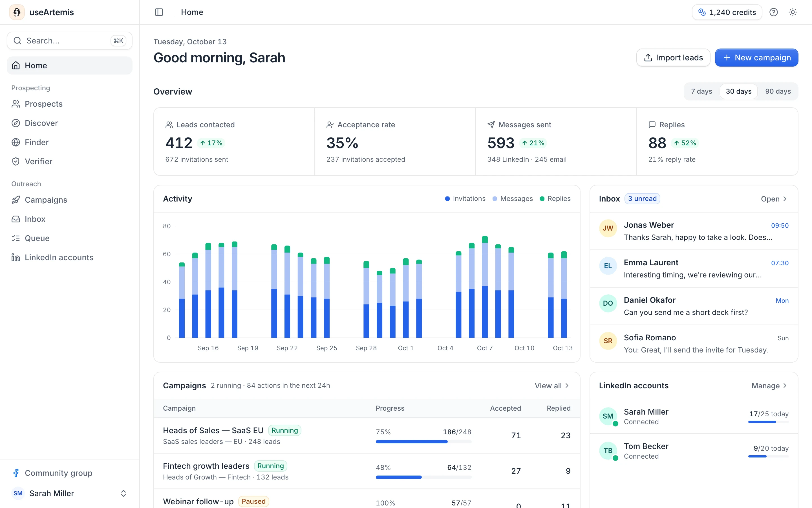Select the 30 days range tab

coord(738,91)
